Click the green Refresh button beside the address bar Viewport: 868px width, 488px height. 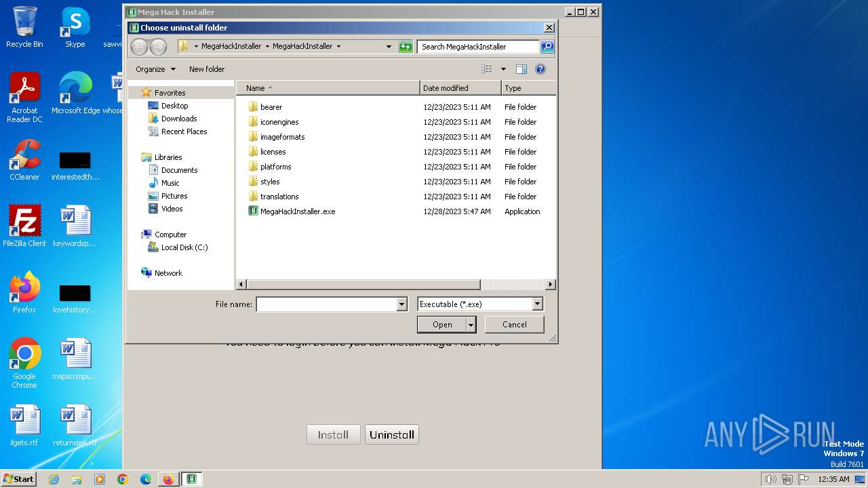tap(406, 47)
